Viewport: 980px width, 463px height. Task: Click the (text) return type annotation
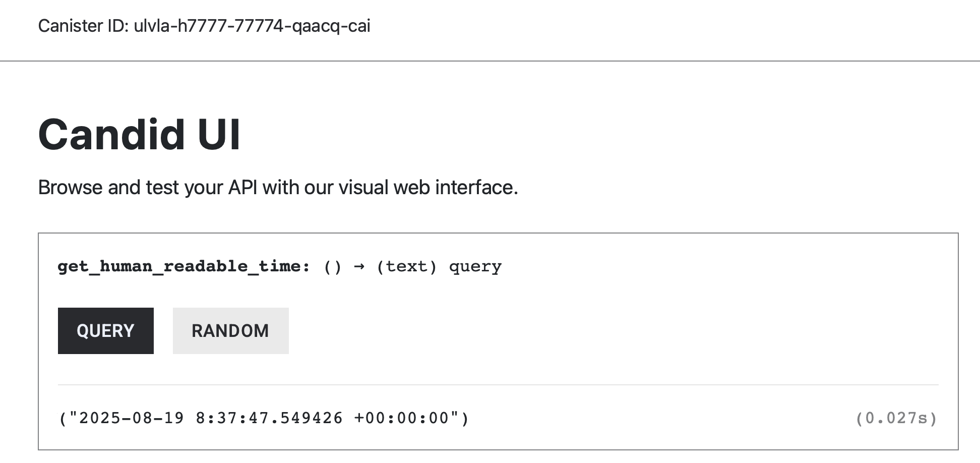[406, 266]
